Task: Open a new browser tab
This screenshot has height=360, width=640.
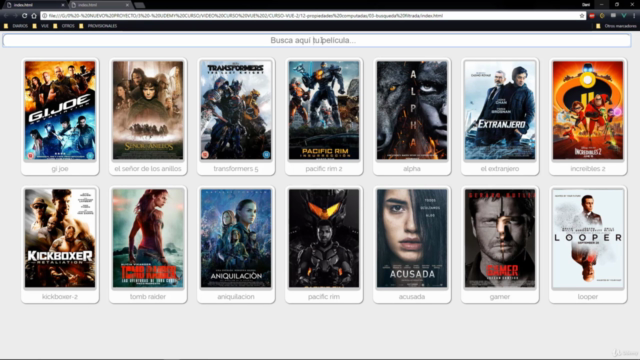Action: coord(140,5)
